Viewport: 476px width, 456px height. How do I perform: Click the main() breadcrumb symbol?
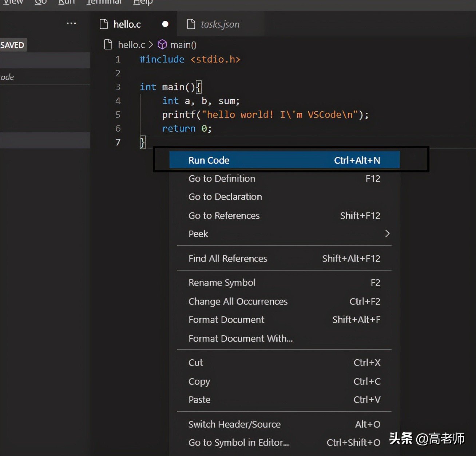tap(183, 45)
